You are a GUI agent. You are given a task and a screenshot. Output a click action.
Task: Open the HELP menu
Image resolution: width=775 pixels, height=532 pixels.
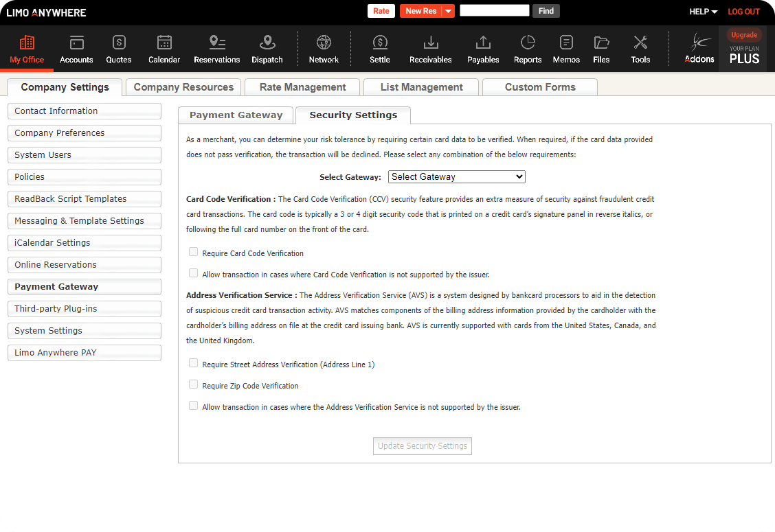pyautogui.click(x=704, y=12)
